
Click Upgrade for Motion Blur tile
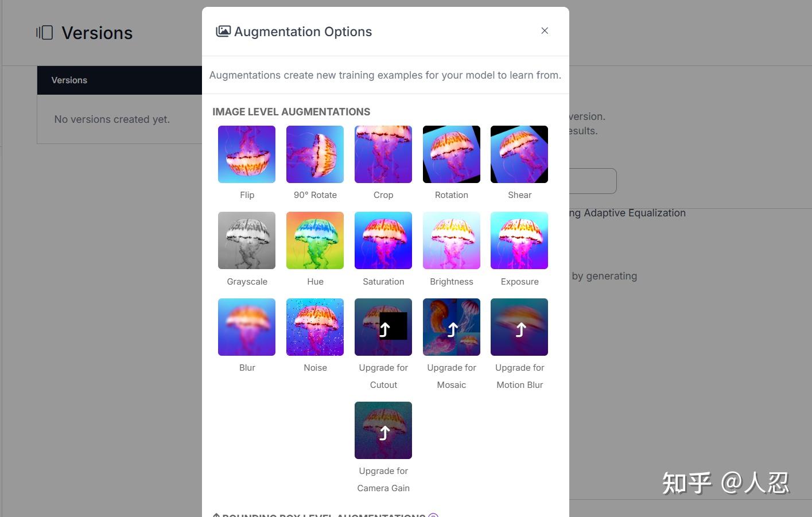[x=519, y=327]
